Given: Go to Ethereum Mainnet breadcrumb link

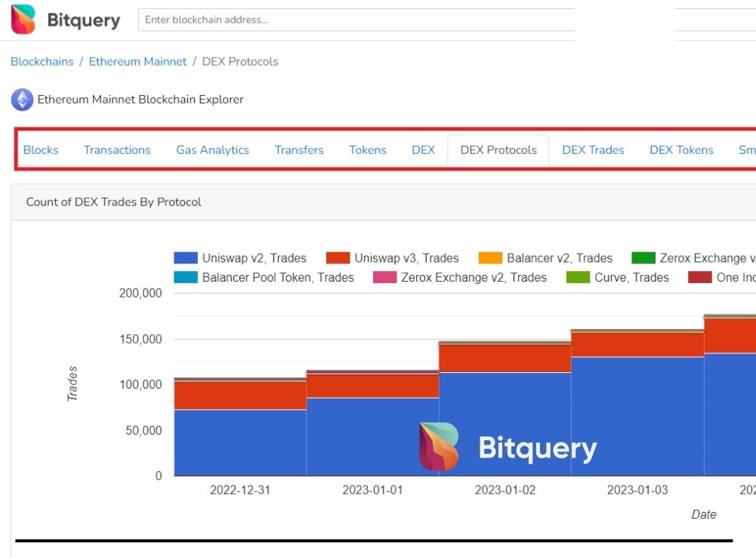Looking at the screenshot, I should click(x=137, y=62).
